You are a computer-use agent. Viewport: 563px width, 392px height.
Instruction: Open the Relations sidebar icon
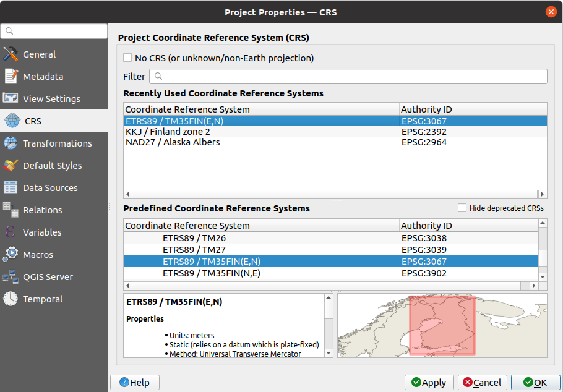11,210
